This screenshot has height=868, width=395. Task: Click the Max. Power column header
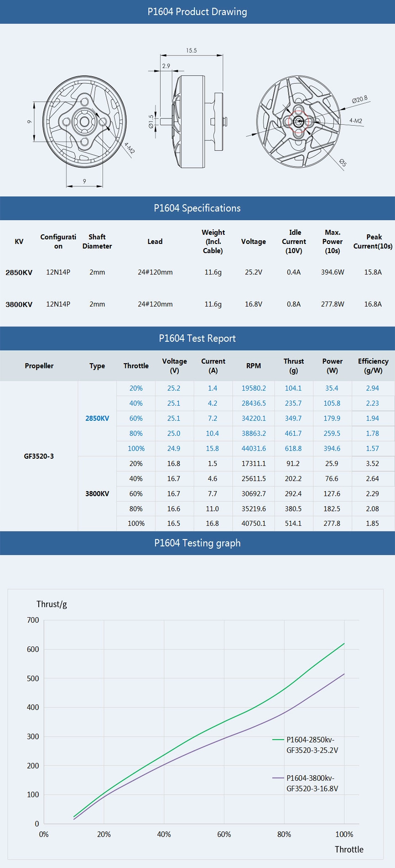point(332,242)
